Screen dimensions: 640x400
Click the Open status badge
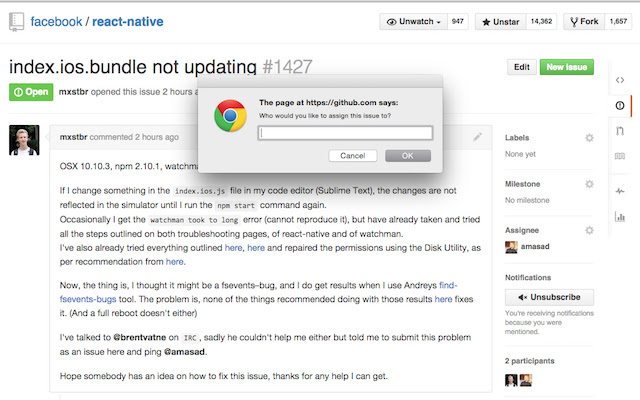(x=31, y=92)
